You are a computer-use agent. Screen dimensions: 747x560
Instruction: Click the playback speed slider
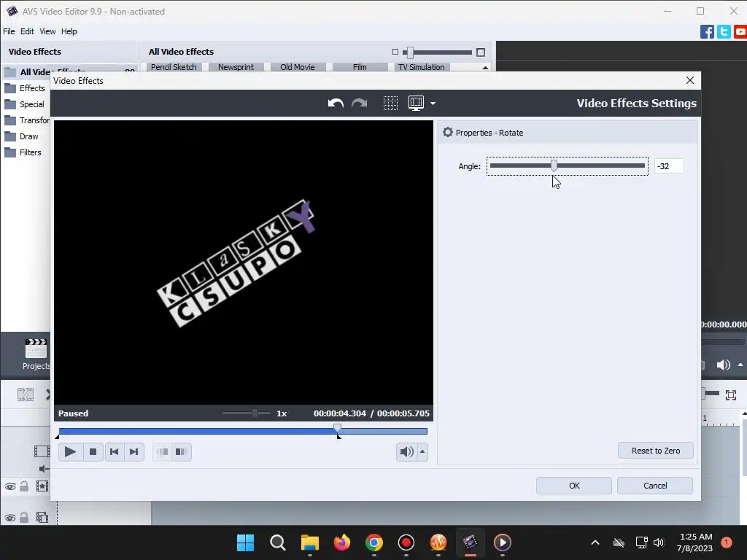tap(247, 413)
